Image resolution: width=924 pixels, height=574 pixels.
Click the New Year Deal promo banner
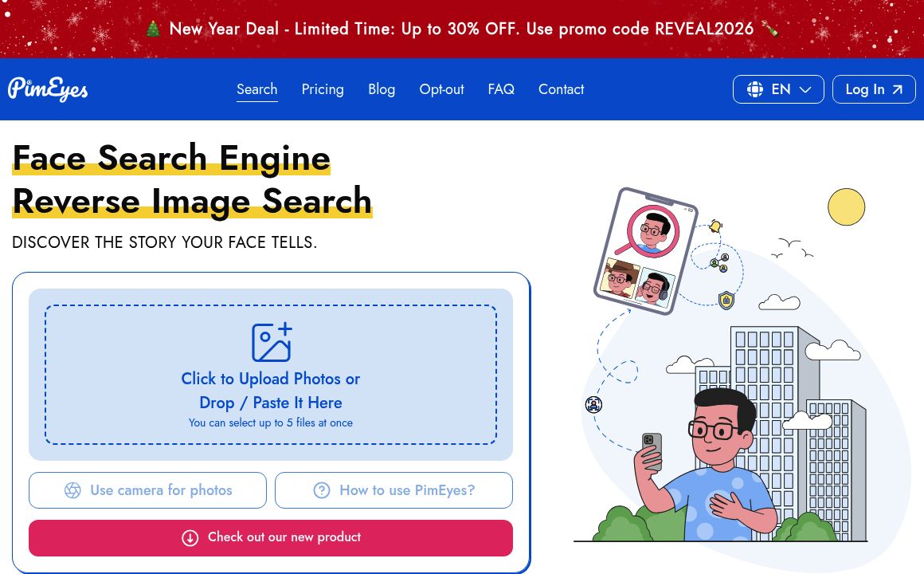(x=462, y=29)
